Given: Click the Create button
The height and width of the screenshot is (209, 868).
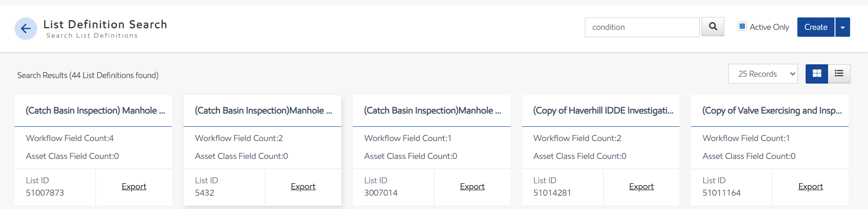Looking at the screenshot, I should click(x=816, y=27).
